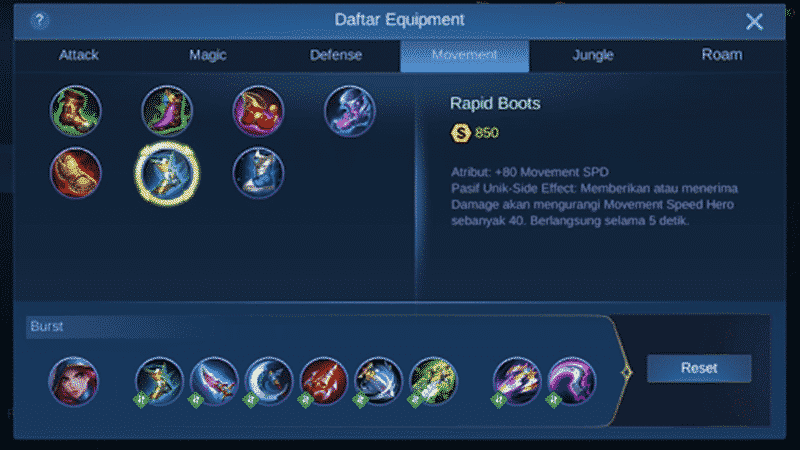
Task: Open the Defense tab
Action: click(336, 55)
